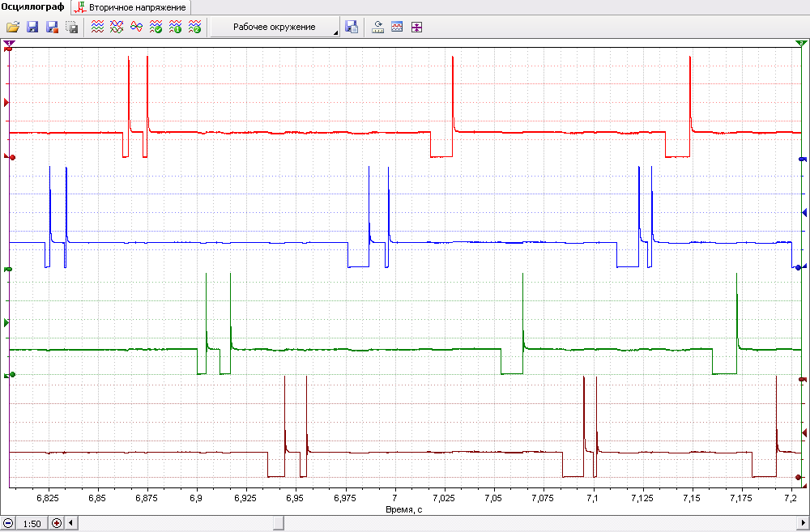The image size is (810, 532).
Task: Click the blue channel zero dot marker
Action: click(x=799, y=267)
